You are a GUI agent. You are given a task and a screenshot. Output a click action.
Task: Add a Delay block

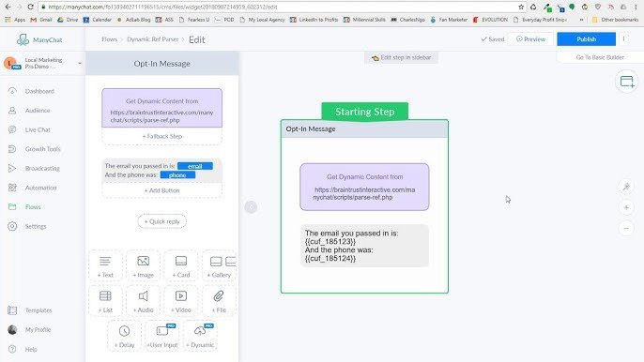125,336
